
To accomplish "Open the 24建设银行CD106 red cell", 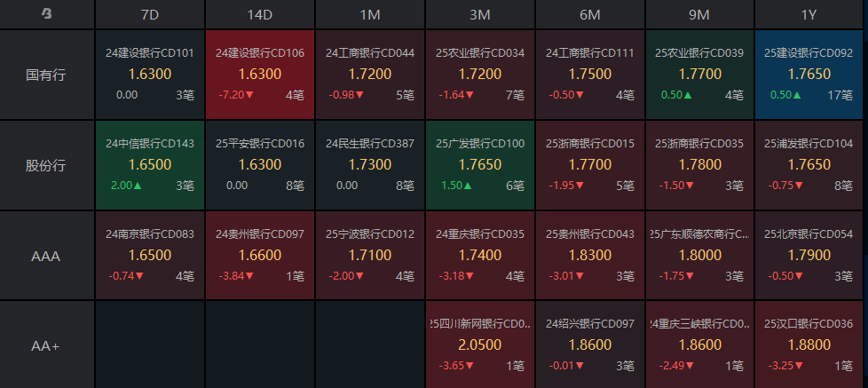I will [x=260, y=75].
